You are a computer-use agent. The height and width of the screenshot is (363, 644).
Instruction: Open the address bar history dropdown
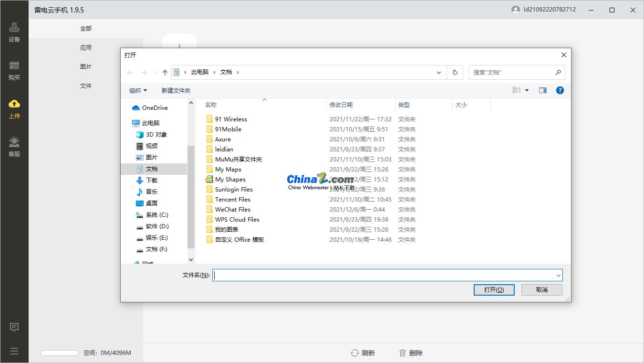tap(439, 73)
